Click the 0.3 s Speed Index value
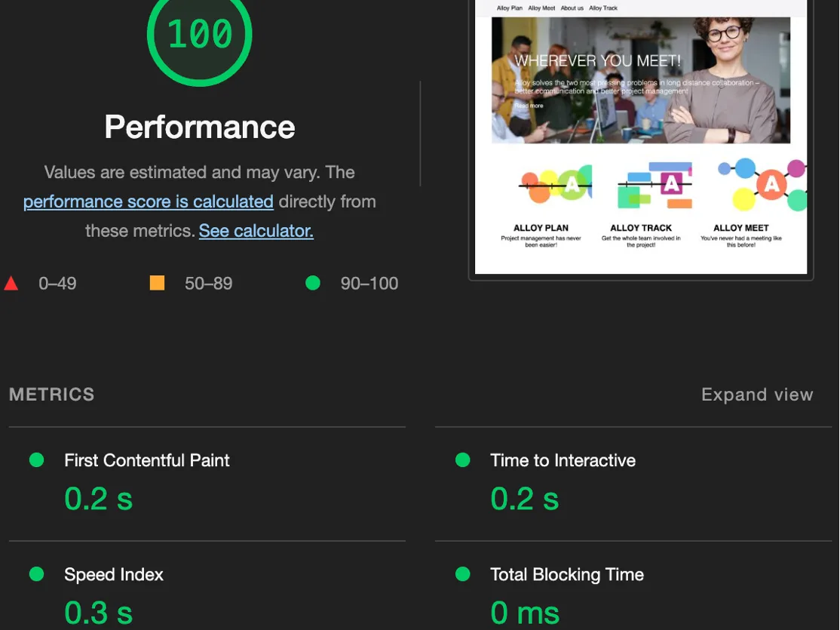Screen dimensions: 840x630 click(99, 613)
